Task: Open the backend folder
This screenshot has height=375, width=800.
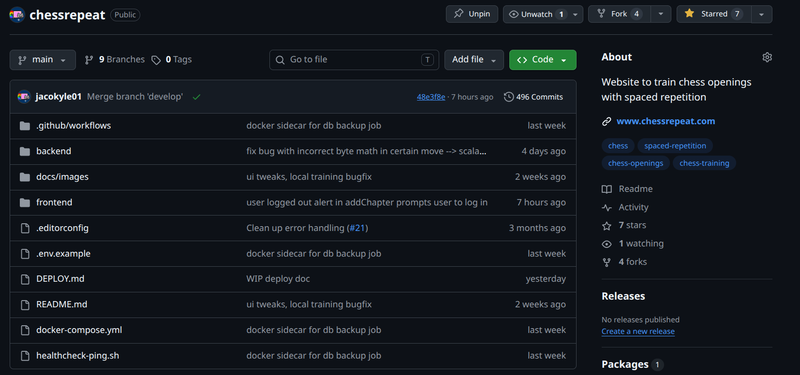Action: click(54, 151)
